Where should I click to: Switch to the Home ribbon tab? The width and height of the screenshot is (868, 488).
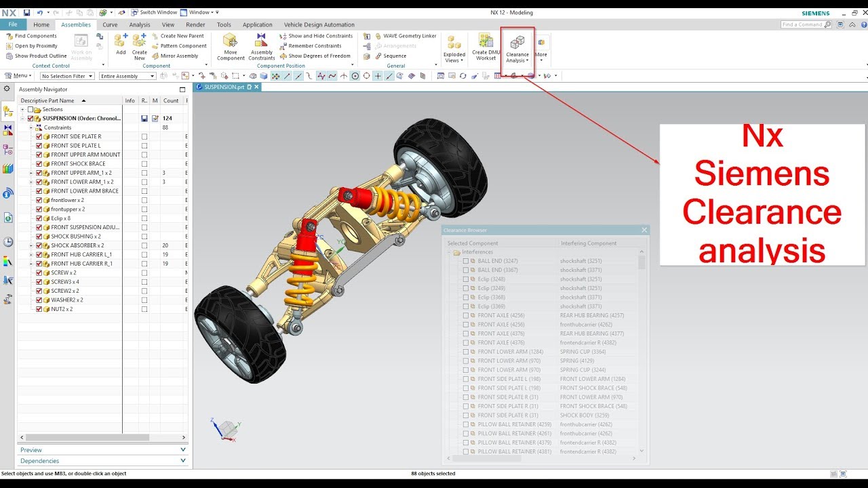click(x=41, y=24)
